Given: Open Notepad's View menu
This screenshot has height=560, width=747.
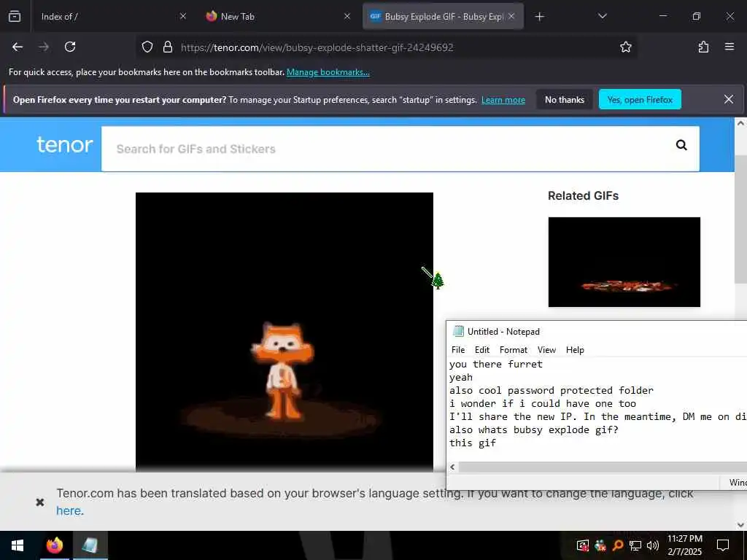Looking at the screenshot, I should click(546, 350).
